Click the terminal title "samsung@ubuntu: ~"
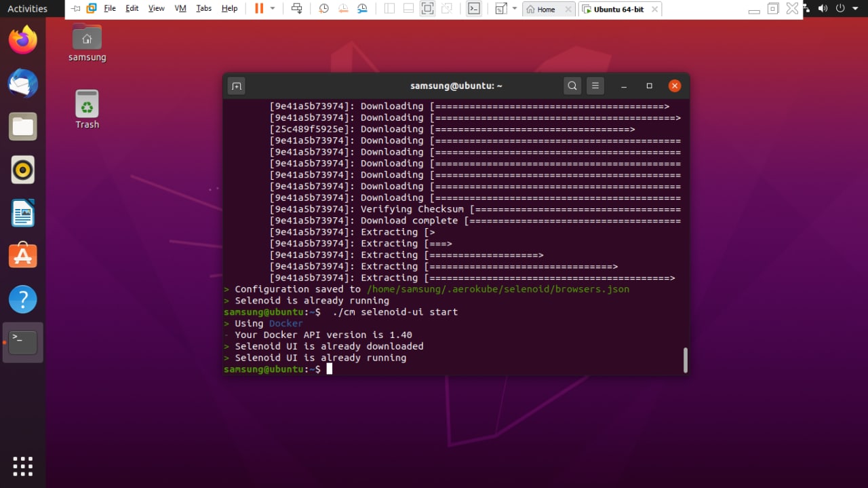The image size is (868, 488). click(456, 86)
